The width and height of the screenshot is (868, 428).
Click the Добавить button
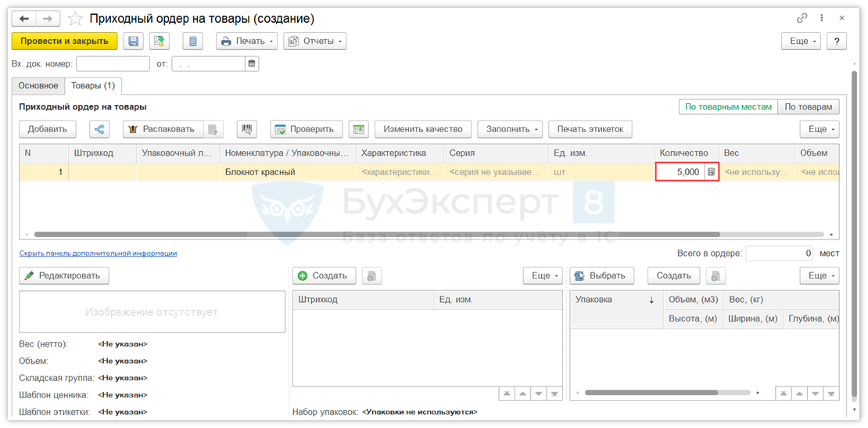pyautogui.click(x=48, y=129)
